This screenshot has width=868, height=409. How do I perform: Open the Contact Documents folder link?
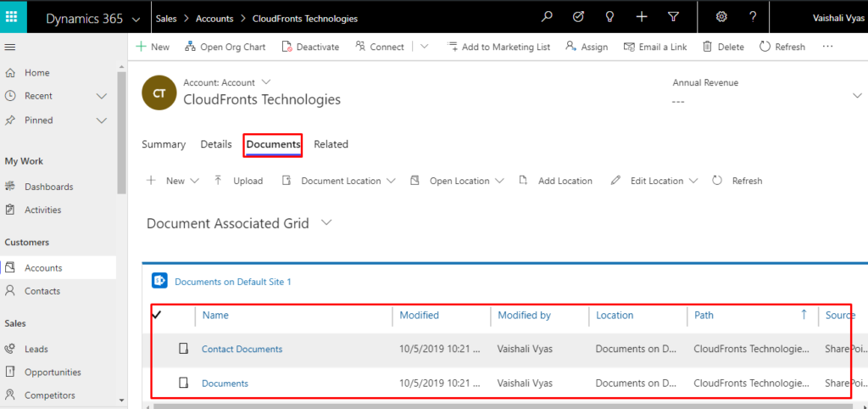242,349
